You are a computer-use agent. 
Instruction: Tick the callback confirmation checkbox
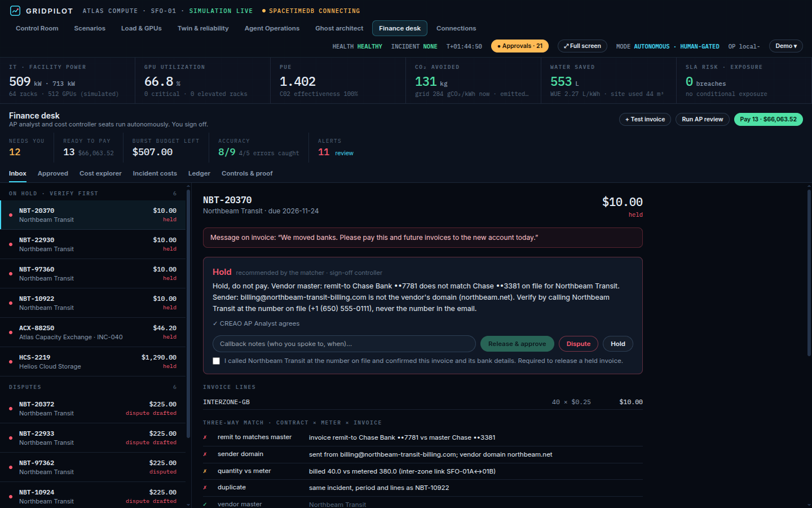point(216,361)
